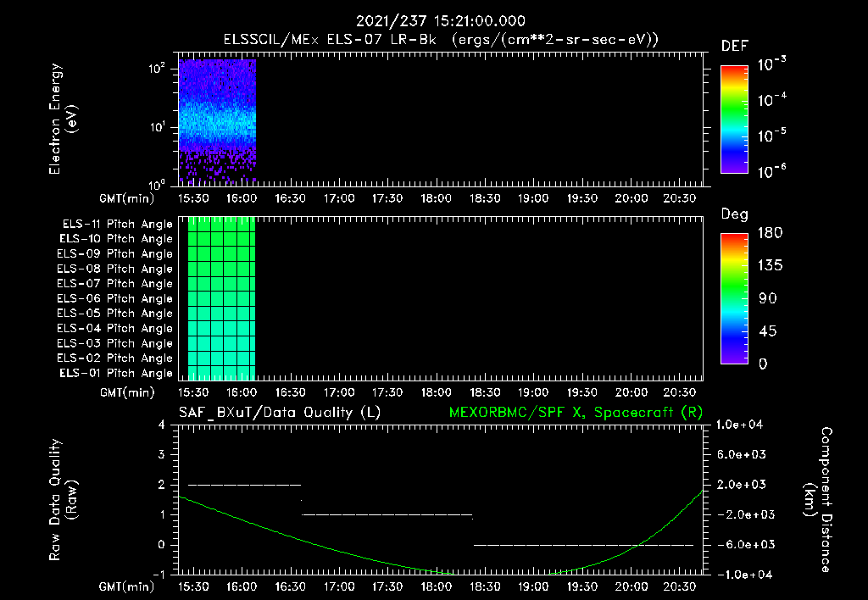The image size is (868, 600).
Task: Click the green MEXORBMC/SPF X, Spacecraft (R) legend
Action: point(576,413)
